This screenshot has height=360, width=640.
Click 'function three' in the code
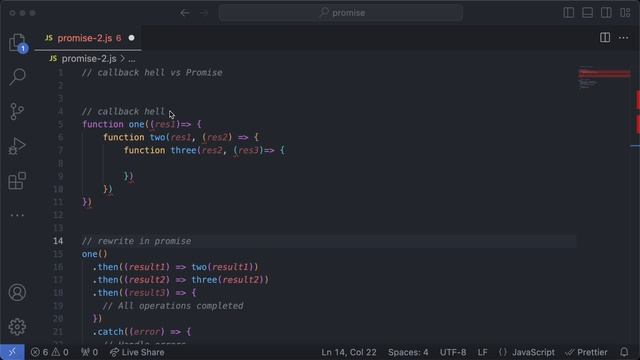160,150
